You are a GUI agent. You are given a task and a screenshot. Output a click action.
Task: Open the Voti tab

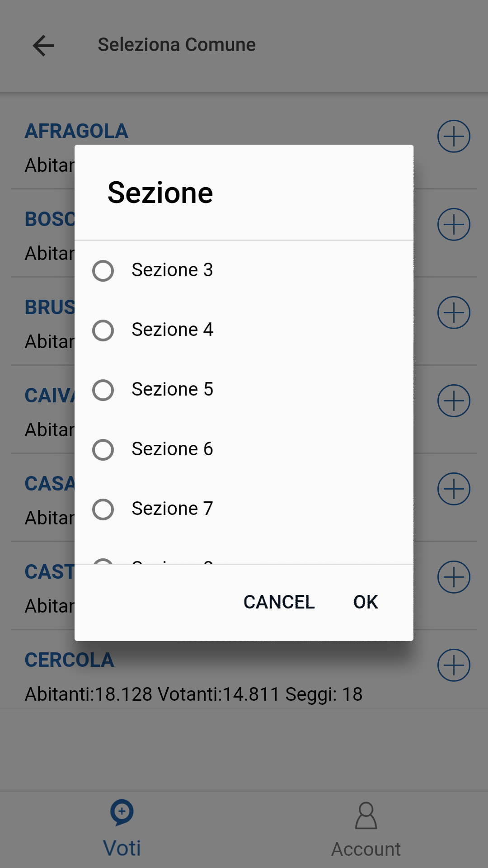pyautogui.click(x=122, y=830)
